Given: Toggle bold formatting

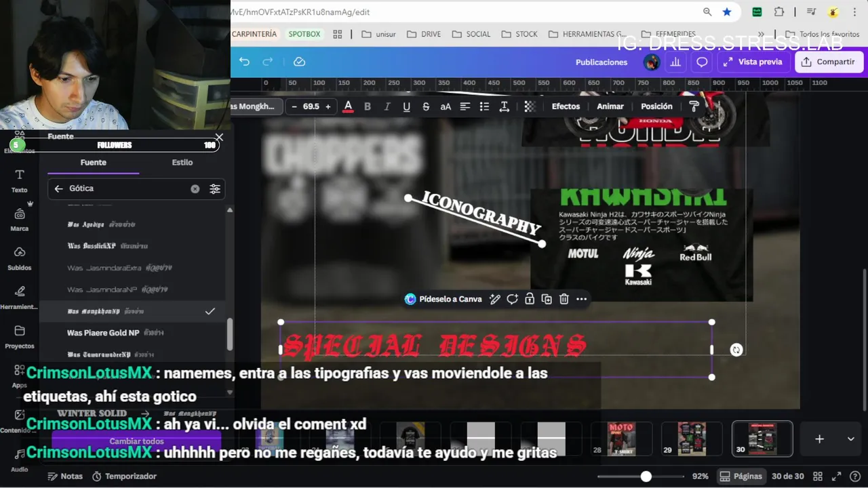Looking at the screenshot, I should (x=368, y=106).
